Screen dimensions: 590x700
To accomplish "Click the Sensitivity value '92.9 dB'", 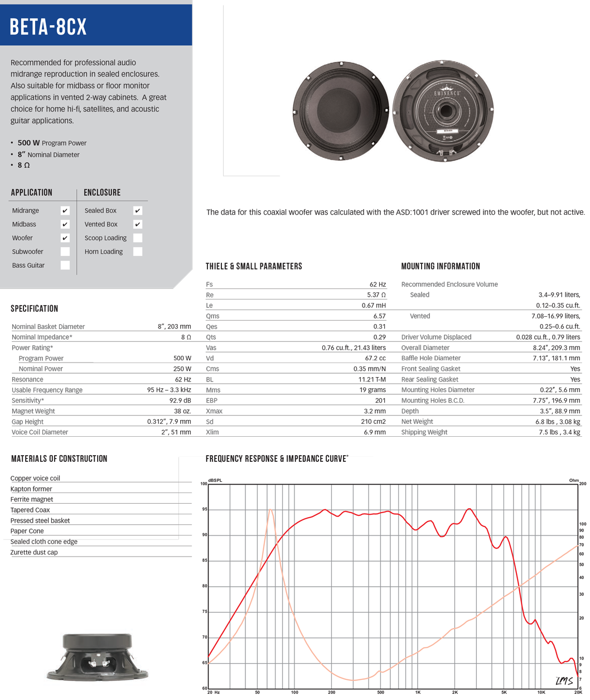I will (x=180, y=400).
